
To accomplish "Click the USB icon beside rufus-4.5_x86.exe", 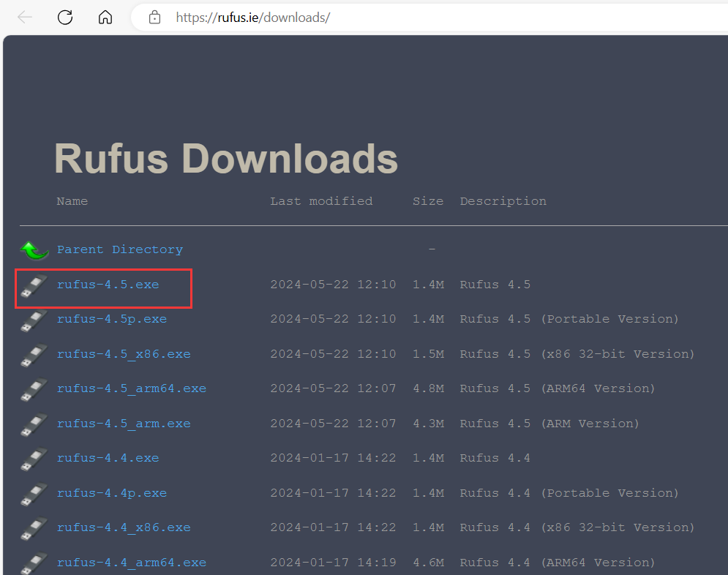I will coord(34,355).
